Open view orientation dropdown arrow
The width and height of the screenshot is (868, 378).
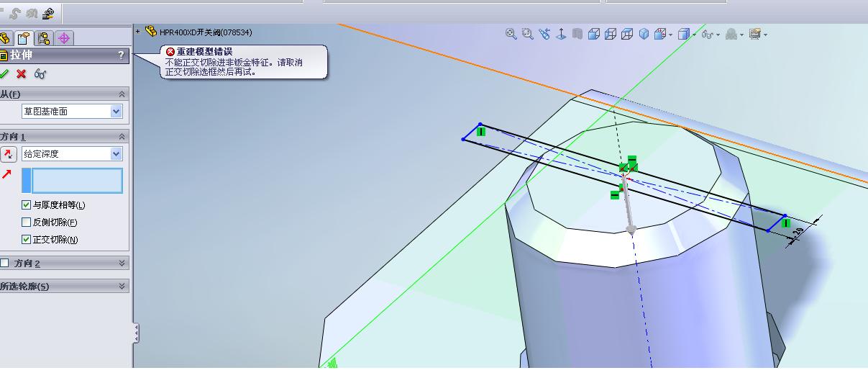(x=671, y=35)
